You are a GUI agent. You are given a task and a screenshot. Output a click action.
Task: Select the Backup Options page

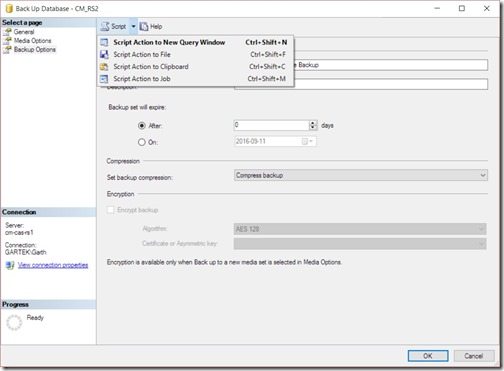pyautogui.click(x=35, y=50)
